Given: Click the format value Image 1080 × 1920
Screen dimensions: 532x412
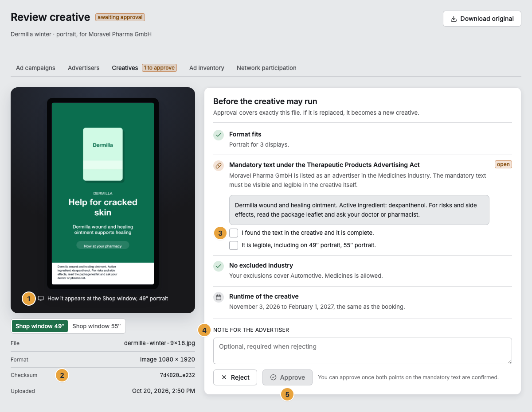Looking at the screenshot, I should [168, 359].
